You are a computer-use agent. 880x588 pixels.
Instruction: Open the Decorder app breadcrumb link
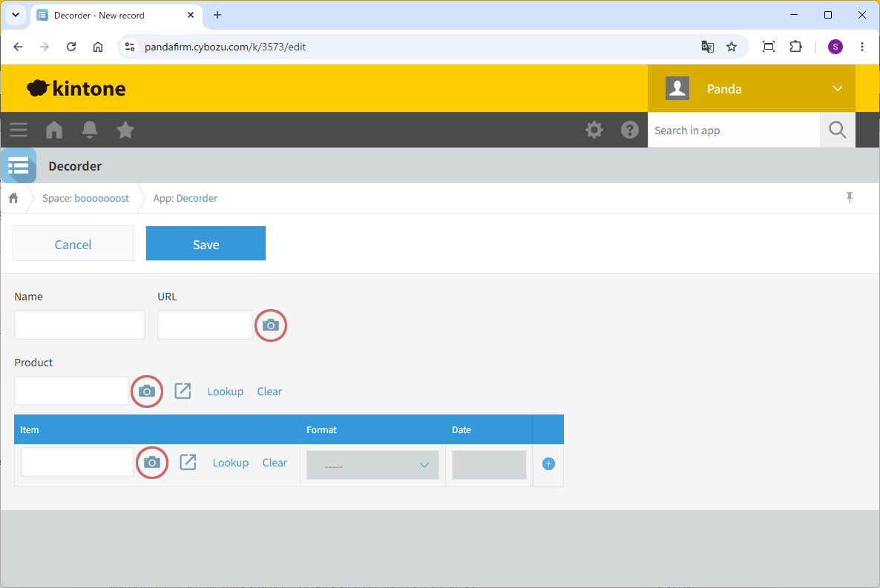tap(197, 198)
